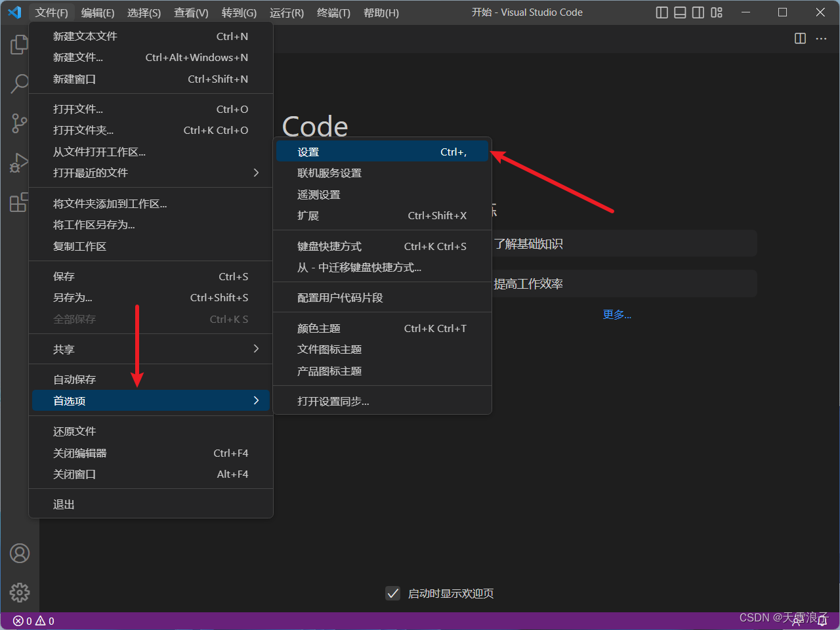Expand 打开最近的文件 submenu arrow
The height and width of the screenshot is (630, 840).
(x=256, y=173)
